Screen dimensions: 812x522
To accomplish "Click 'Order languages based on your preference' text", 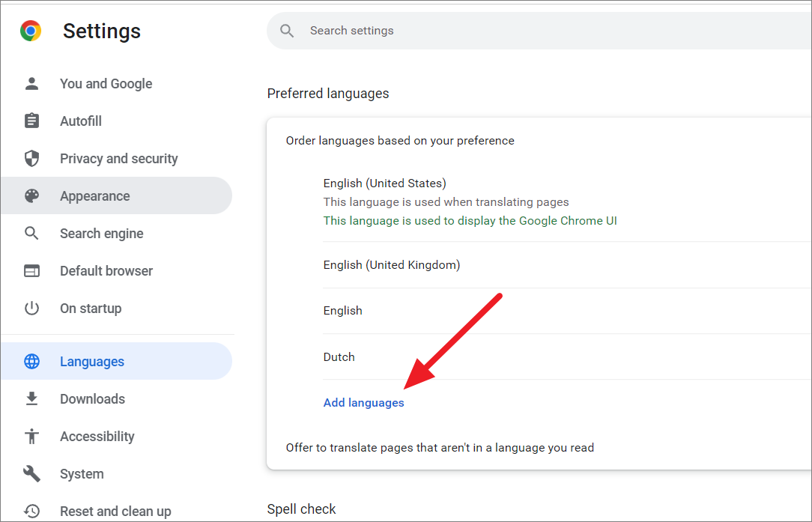I will click(400, 141).
